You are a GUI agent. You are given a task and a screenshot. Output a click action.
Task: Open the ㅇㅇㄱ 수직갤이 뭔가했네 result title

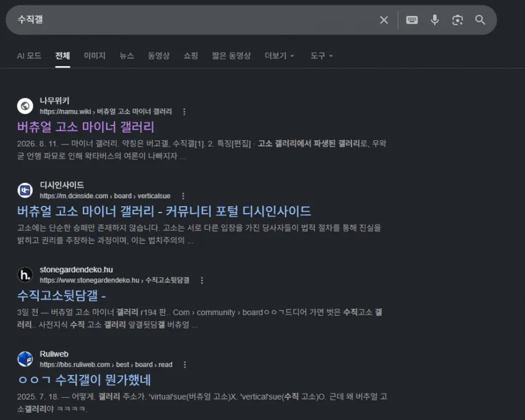tap(85, 380)
